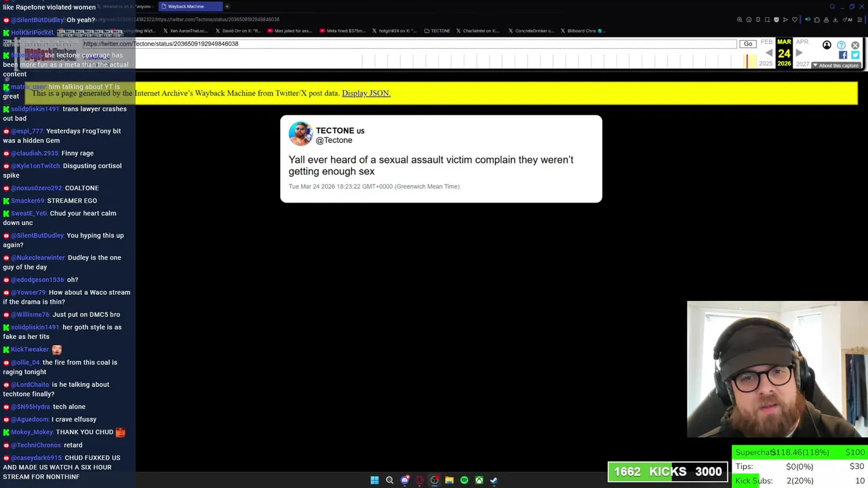Click the browser zoom magnifier icon
Viewport: 868px width, 488px height.
coord(739,20)
